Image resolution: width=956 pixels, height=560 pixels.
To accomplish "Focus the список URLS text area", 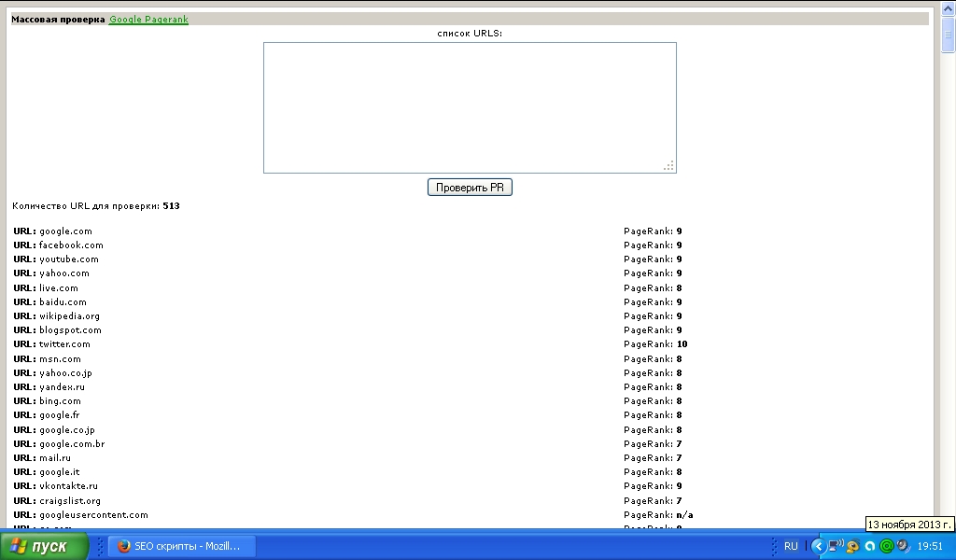I will pos(470,107).
